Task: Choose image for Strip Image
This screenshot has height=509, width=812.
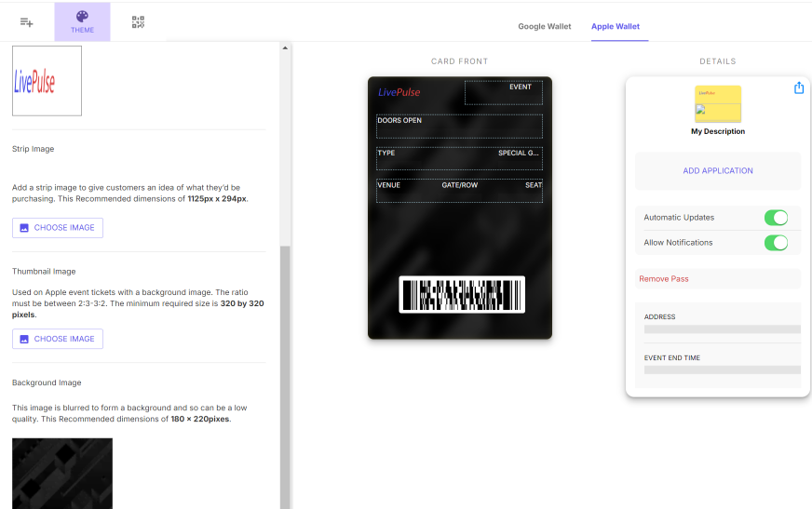Action: tap(58, 228)
